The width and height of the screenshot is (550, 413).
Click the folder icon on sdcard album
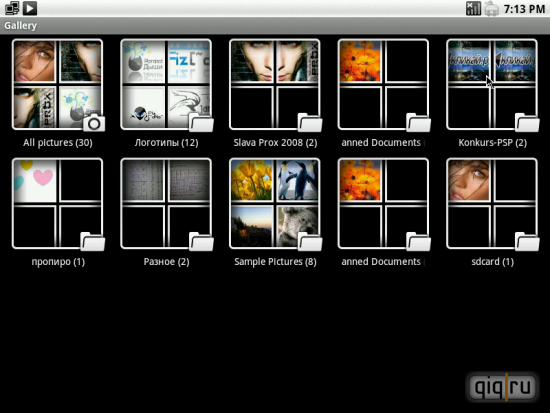[x=527, y=242]
